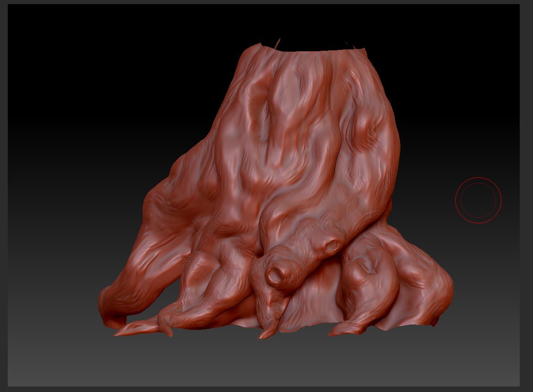This screenshot has width=533, height=392.
Task: Click the dark application border at screen edge
Action: click(5, 196)
